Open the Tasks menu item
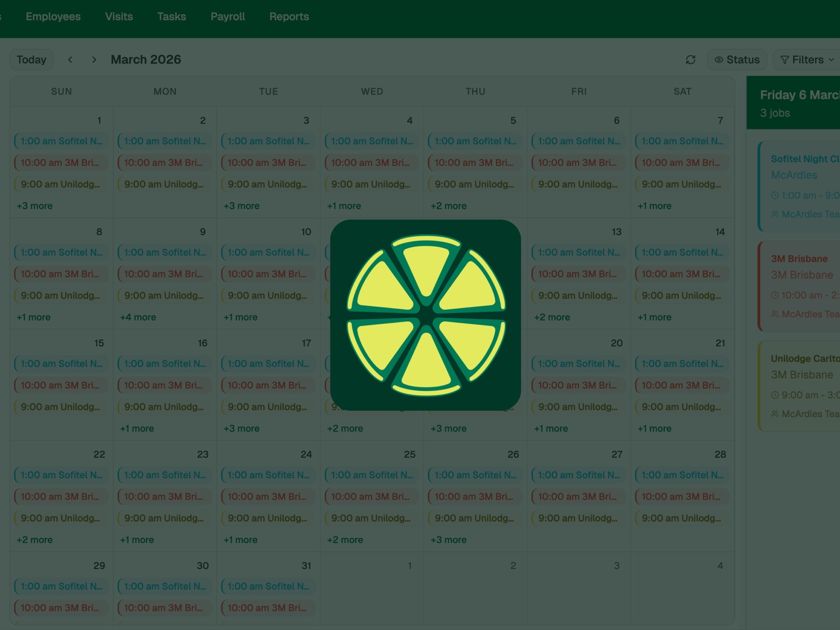Screen dimensions: 840x630 172,17
